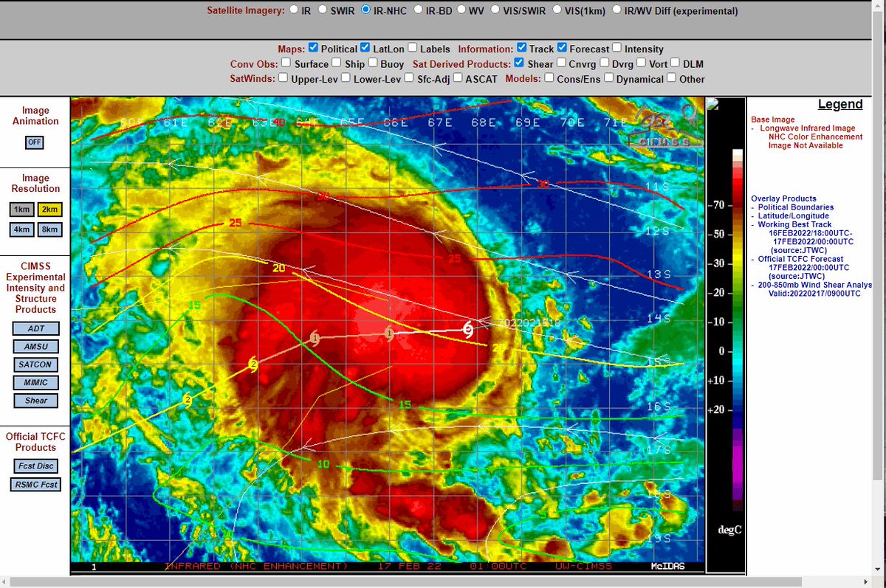Select the IR satellite imagery option
This screenshot has height=588, width=886.
coord(295,10)
